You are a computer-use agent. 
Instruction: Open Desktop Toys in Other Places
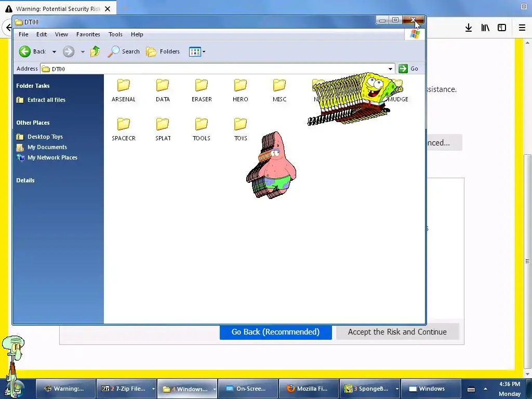click(39, 137)
